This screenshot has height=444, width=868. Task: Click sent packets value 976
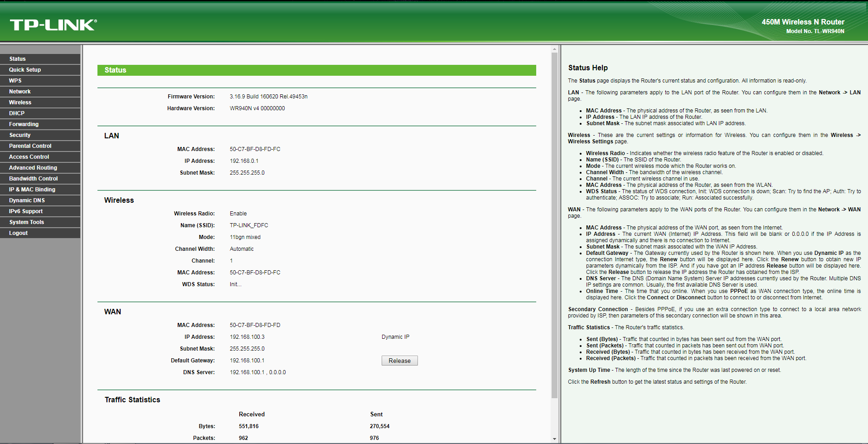374,438
